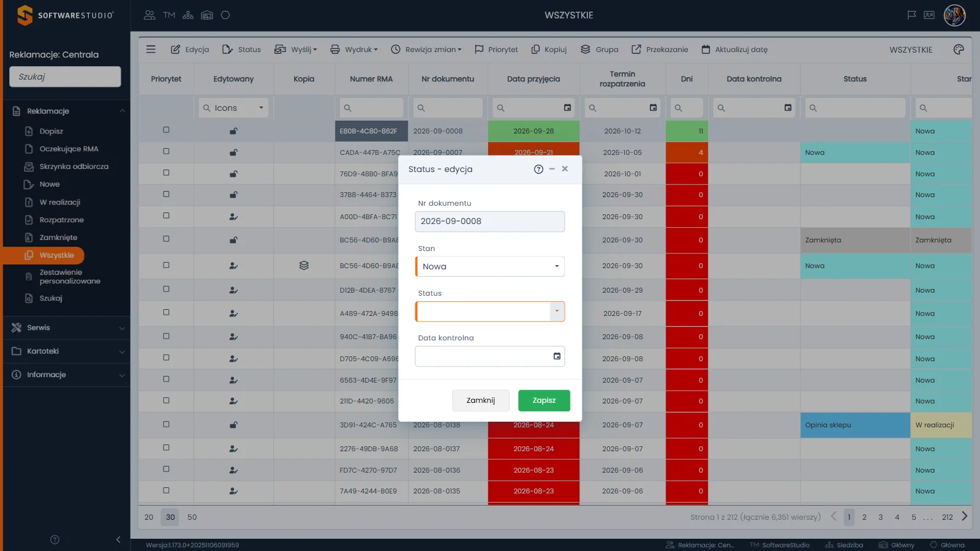Open Wszystkie in the sidebar
980x551 pixels.
44,255
